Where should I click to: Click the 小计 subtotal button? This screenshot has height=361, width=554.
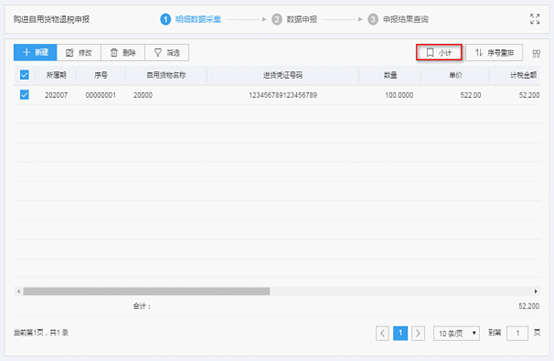[439, 53]
